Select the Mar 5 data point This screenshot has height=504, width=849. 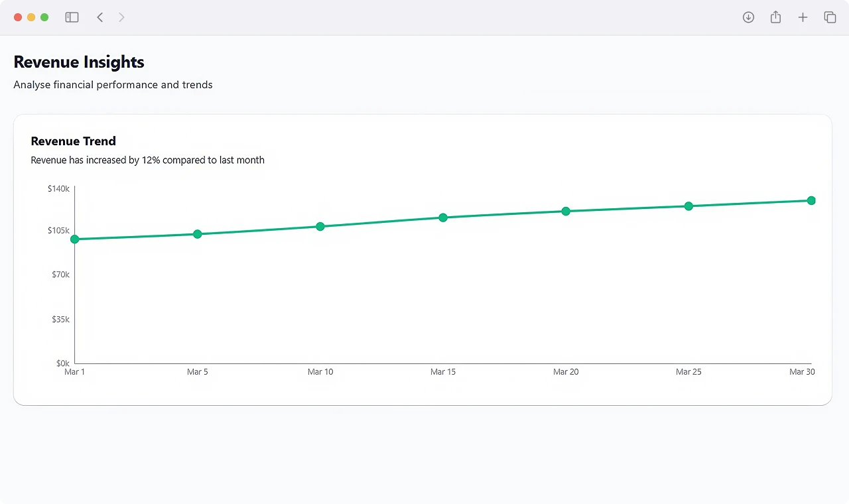[x=197, y=234]
